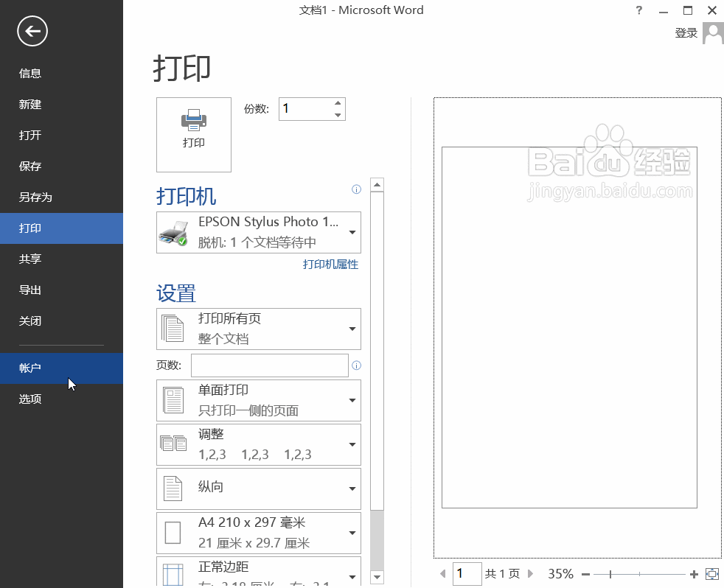Select 导出 in the sidebar
The image size is (724, 588).
pos(61,290)
